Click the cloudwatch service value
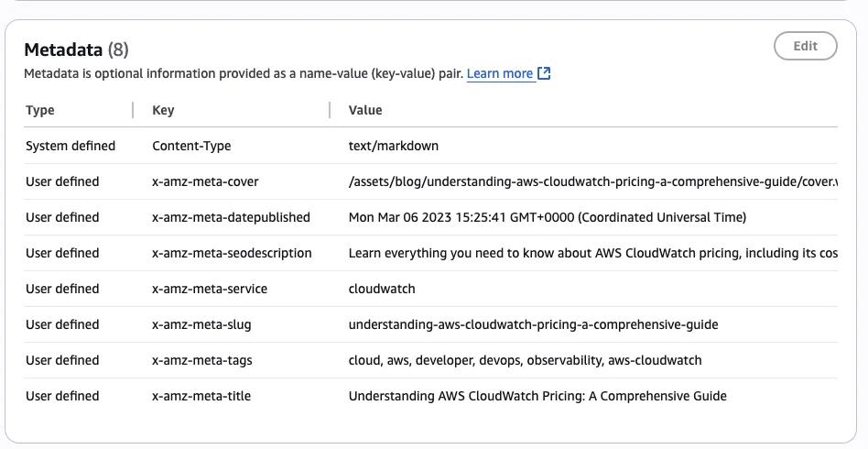Viewport: 868px width, 449px height. (382, 289)
